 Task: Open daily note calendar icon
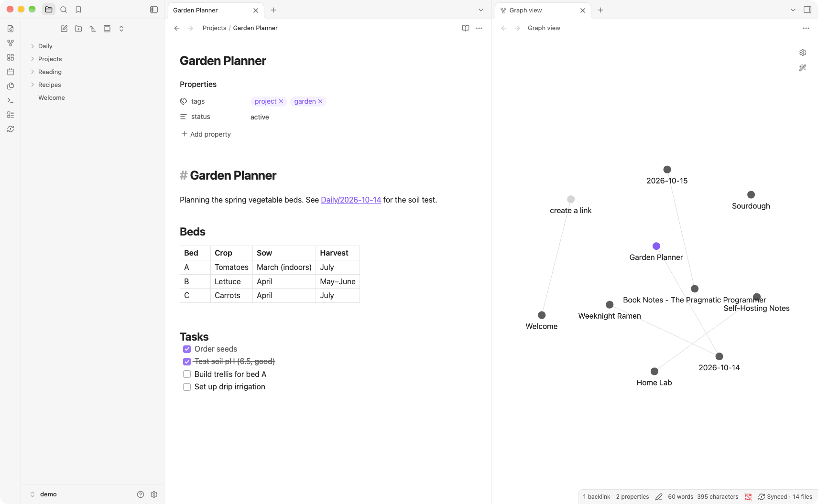click(x=11, y=72)
